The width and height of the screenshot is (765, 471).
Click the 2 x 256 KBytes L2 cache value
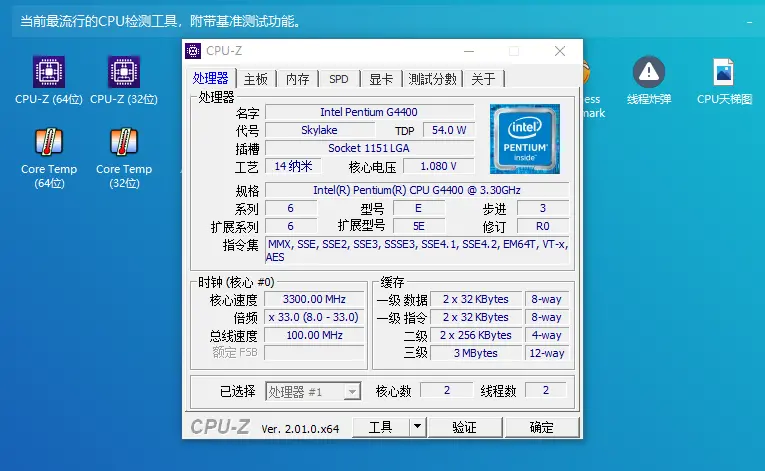pos(476,335)
